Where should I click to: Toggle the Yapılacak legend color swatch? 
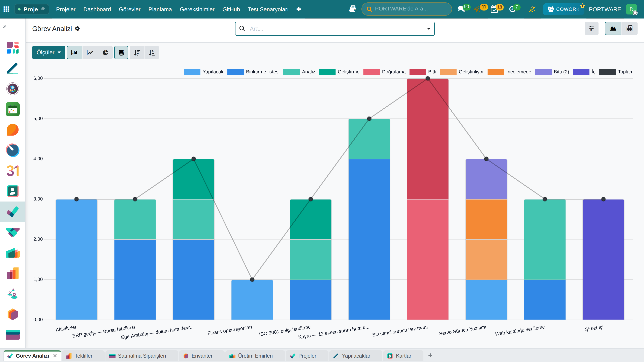192,72
